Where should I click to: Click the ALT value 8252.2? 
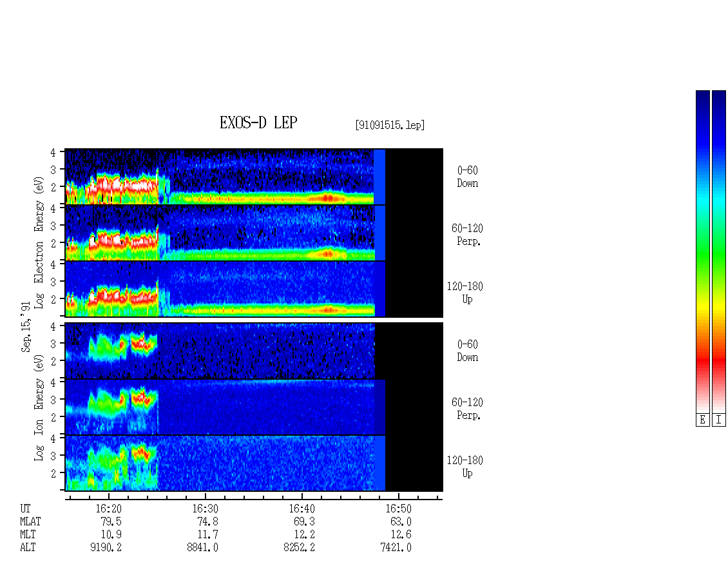coord(299,548)
